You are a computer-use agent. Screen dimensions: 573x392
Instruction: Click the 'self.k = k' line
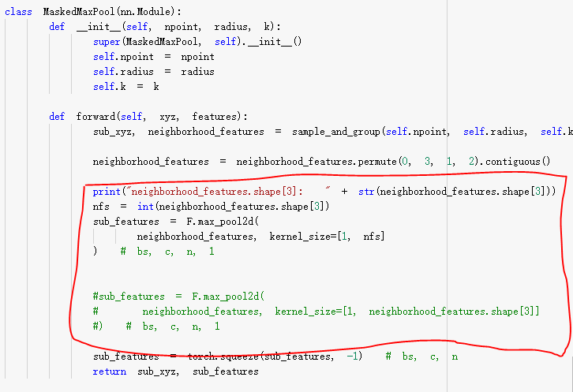tap(126, 87)
